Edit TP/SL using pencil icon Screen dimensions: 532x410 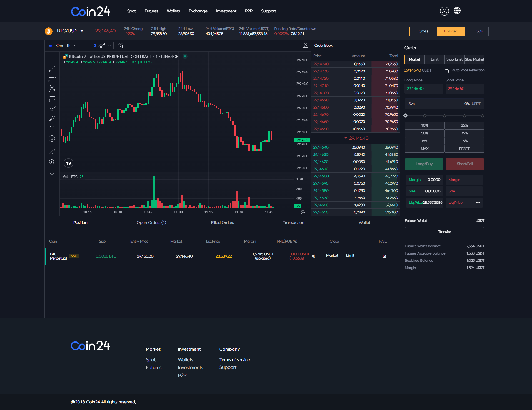[x=385, y=256]
